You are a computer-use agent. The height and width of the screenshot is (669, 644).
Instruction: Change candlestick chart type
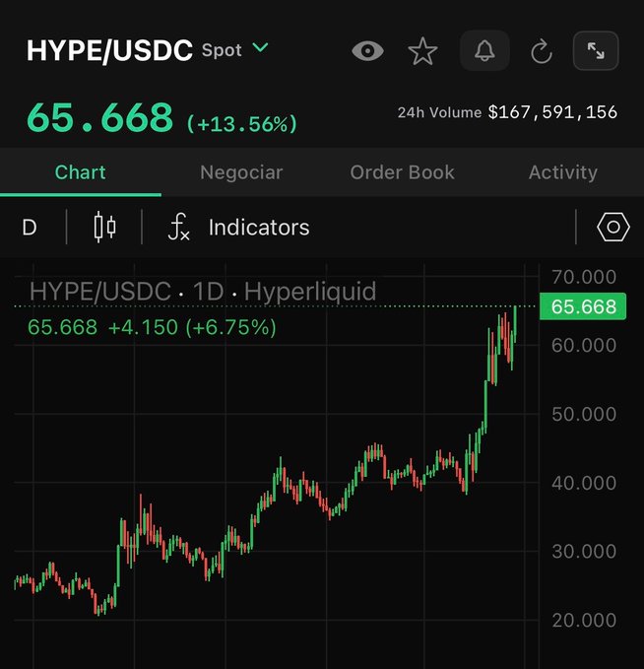pyautogui.click(x=104, y=227)
